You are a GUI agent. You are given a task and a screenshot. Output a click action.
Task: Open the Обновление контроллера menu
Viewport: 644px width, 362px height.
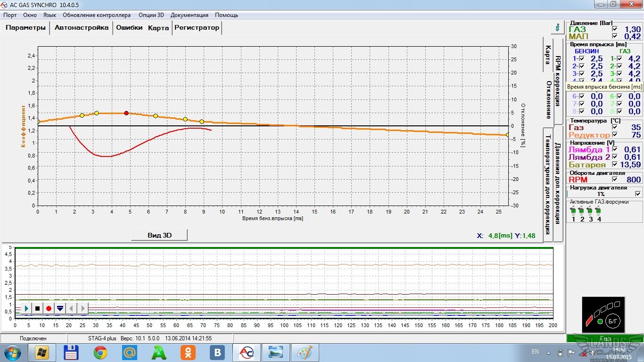[97, 15]
